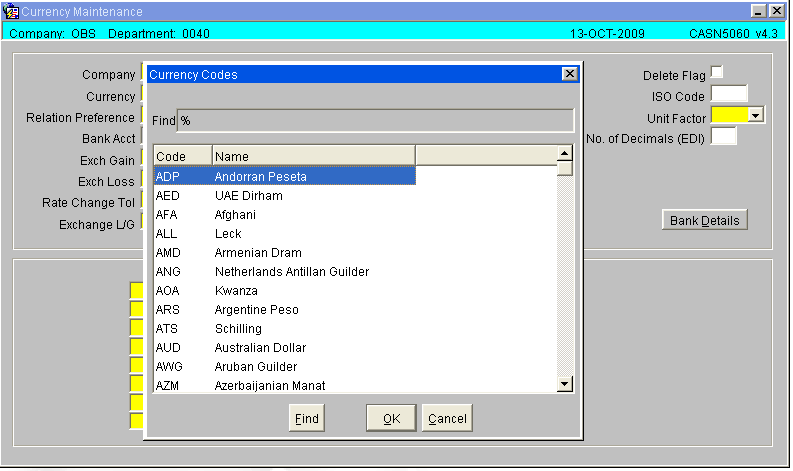This screenshot has height=471, width=793.
Task: Confirm selection with the OK button
Action: [391, 418]
